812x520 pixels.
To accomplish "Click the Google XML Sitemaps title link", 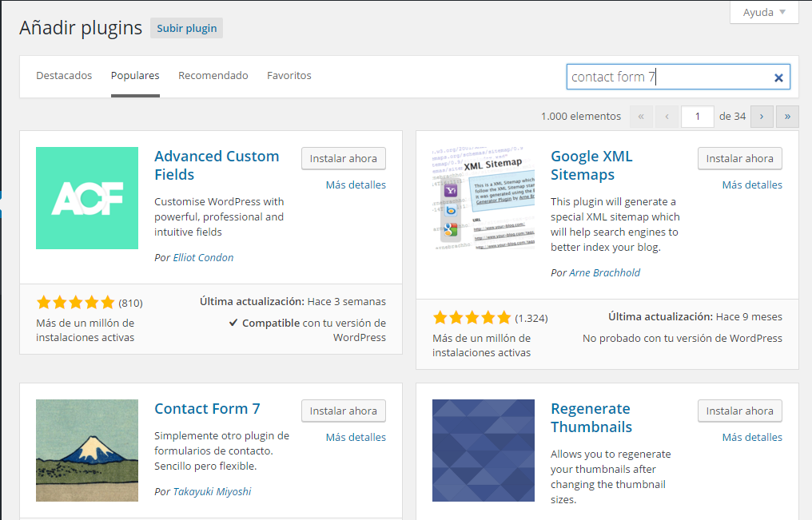I will point(591,165).
